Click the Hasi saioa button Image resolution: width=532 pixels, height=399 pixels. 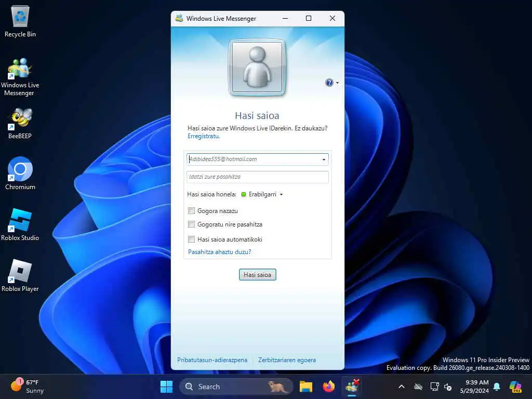click(x=258, y=274)
